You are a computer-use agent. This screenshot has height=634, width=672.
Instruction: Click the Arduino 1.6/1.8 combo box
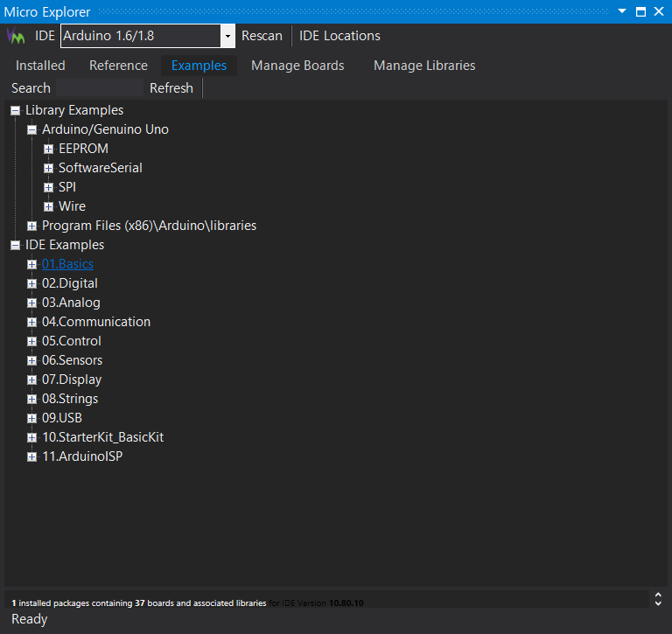[x=147, y=36]
